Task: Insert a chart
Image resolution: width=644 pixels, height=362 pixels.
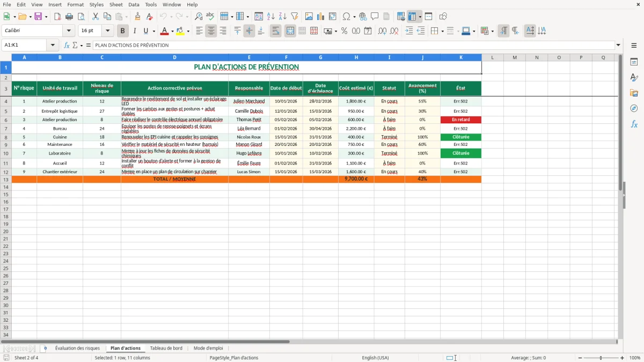Action: click(x=321, y=17)
